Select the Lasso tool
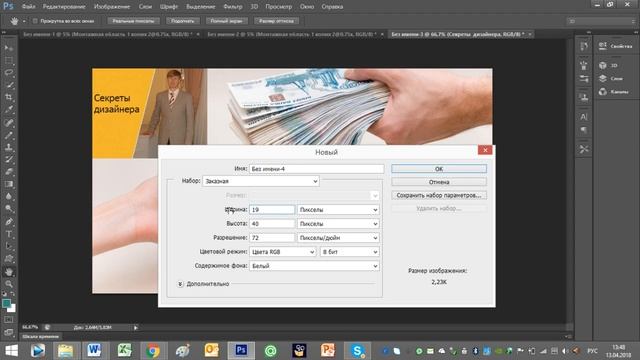The image size is (640, 360). (9, 73)
